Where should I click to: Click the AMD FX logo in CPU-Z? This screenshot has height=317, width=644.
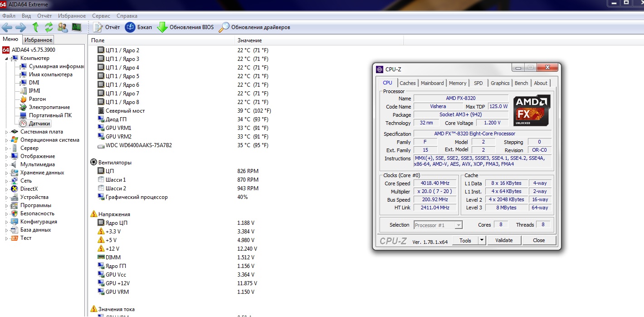click(532, 110)
